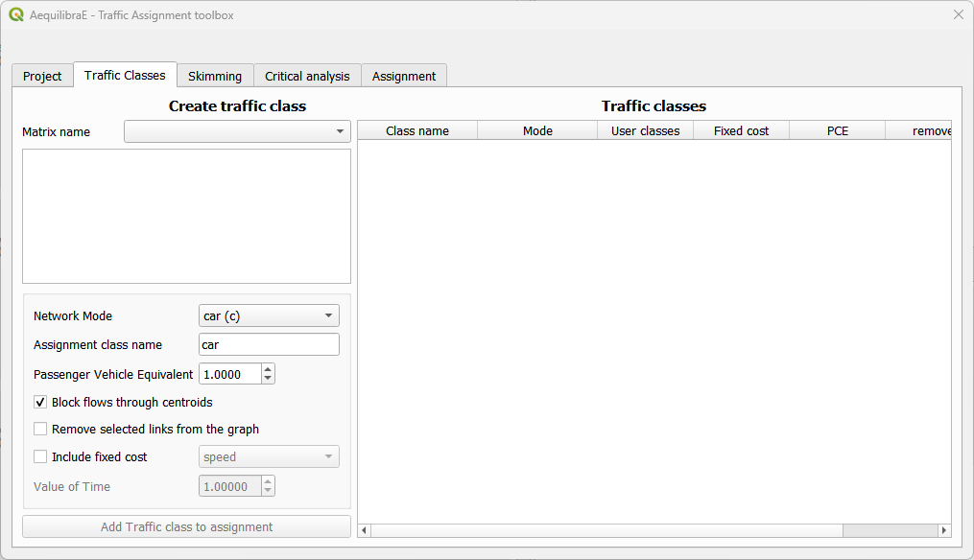974x560 pixels.
Task: Click the Mode column header
Action: pos(537,129)
